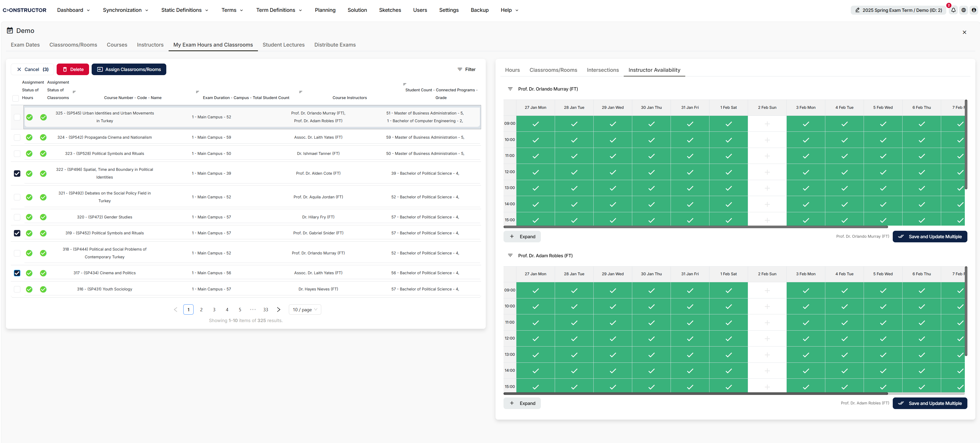Uncheck course 322 Spatial, Time and Boundary row
The image size is (980, 443).
point(17,173)
